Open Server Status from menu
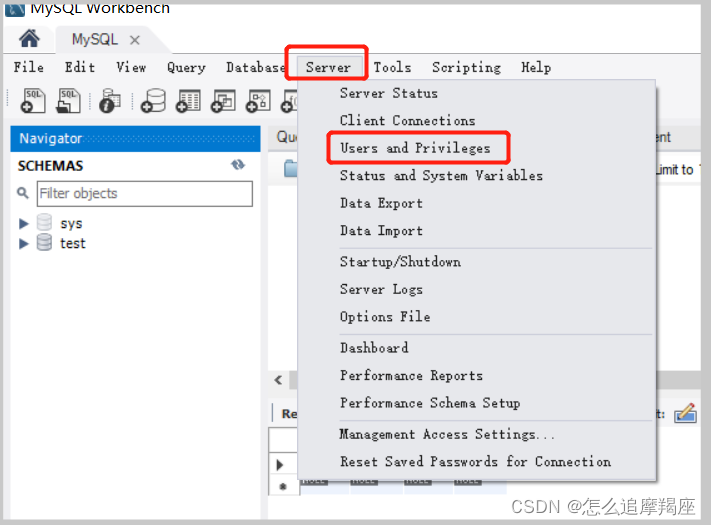 click(x=388, y=93)
